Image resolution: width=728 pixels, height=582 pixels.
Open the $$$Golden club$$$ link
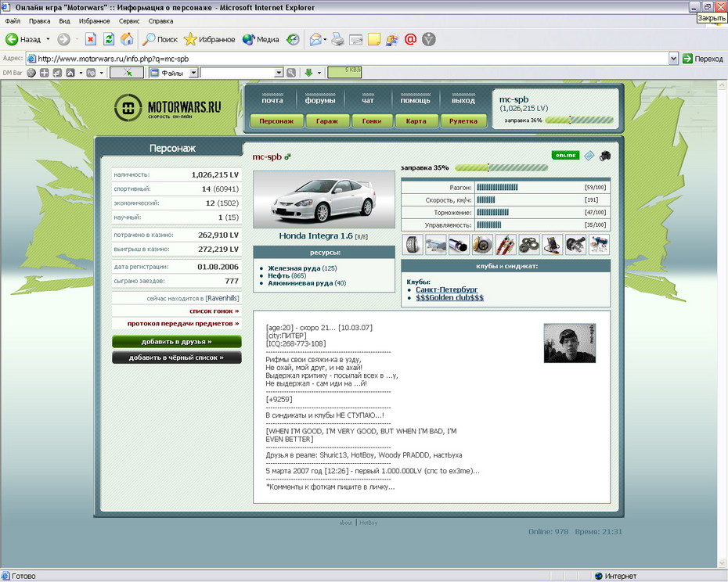449,298
